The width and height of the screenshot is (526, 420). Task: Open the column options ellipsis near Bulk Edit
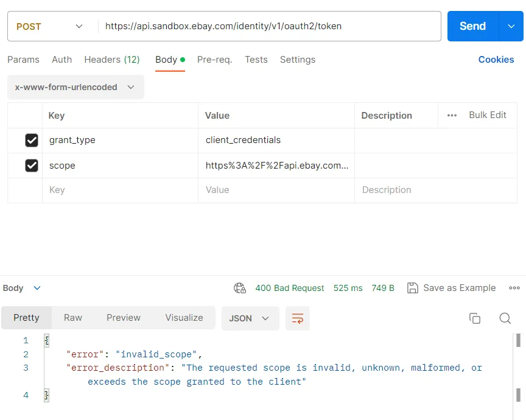452,115
